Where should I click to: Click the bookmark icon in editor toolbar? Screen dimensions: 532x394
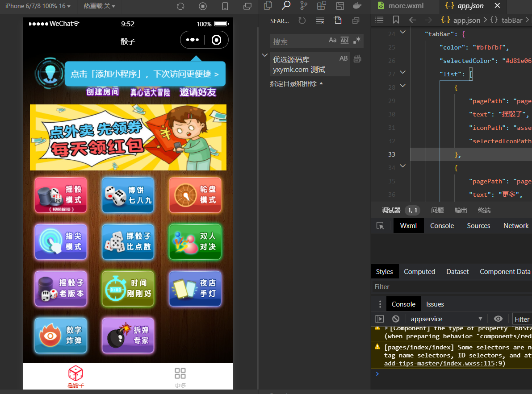click(x=396, y=20)
